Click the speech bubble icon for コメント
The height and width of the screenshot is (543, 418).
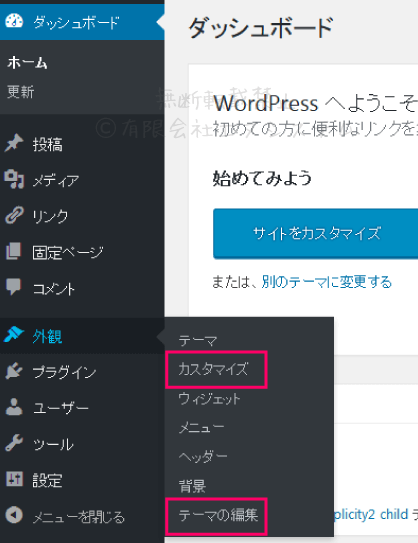pyautogui.click(x=14, y=287)
